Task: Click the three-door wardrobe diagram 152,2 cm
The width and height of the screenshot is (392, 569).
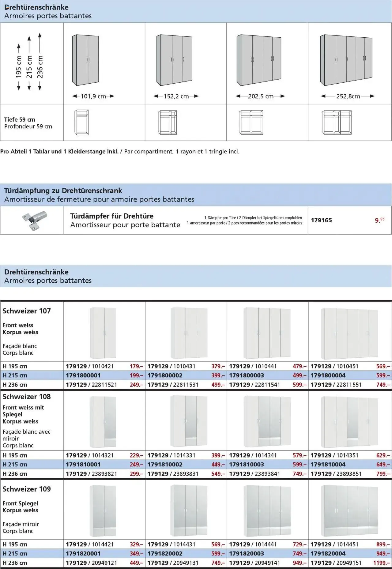Action: [174, 60]
